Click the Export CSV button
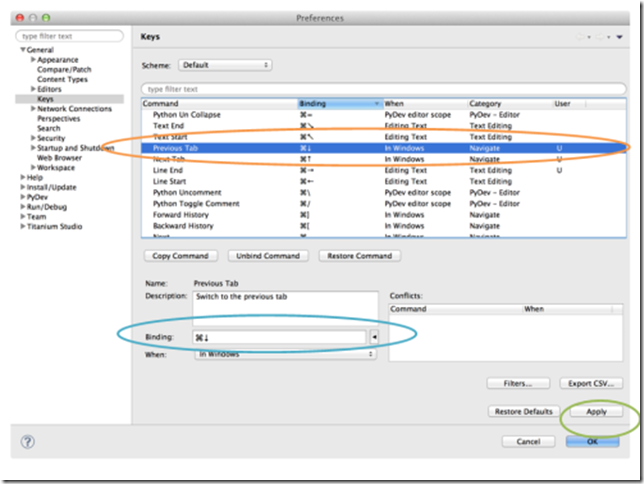Screen dimensions: 644x484 click(590, 383)
